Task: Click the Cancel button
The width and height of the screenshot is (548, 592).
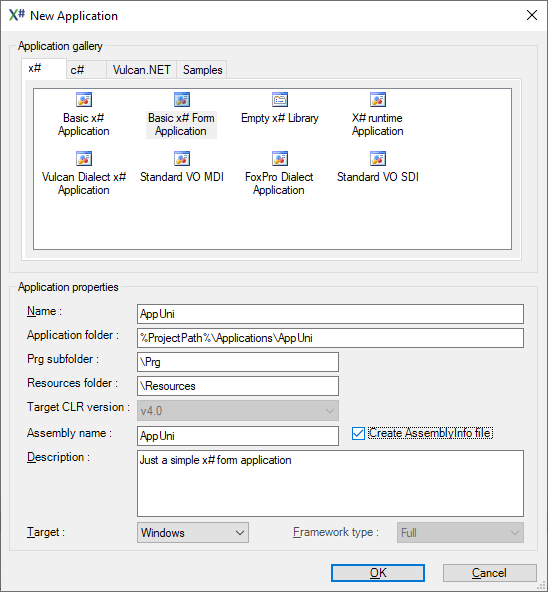Action: click(489, 573)
